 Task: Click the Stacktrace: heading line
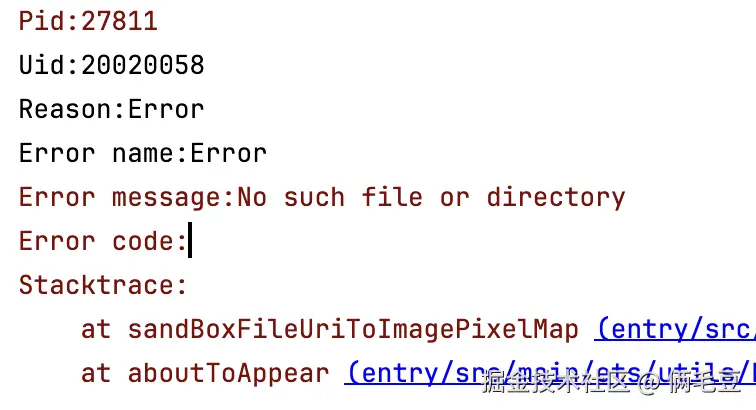click(x=103, y=285)
